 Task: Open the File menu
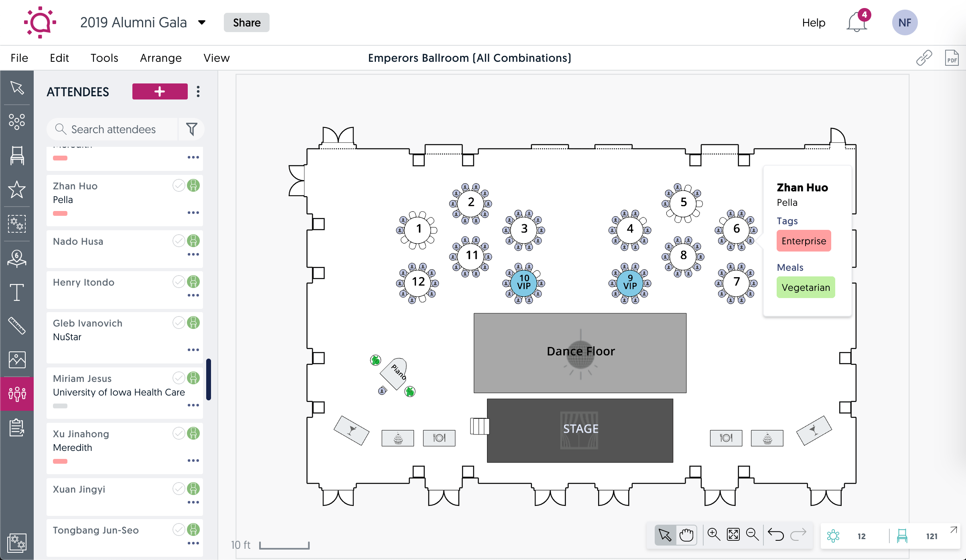click(x=19, y=58)
